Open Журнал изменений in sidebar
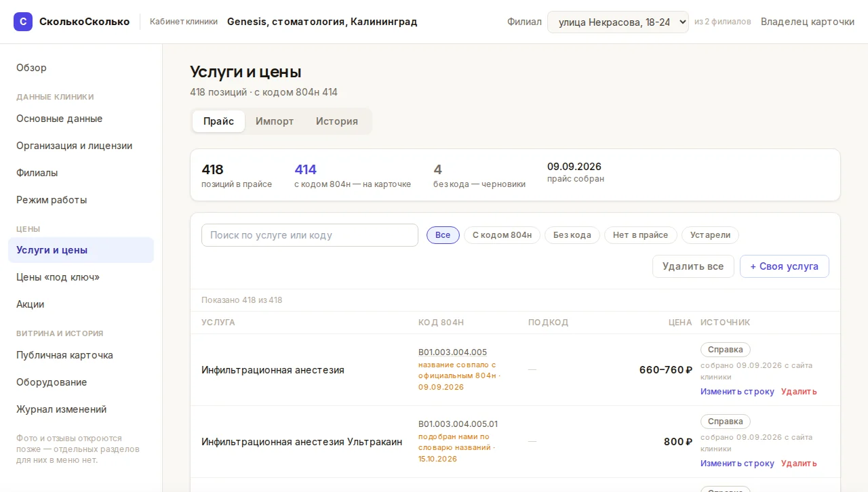This screenshot has height=492, width=868. [81, 409]
